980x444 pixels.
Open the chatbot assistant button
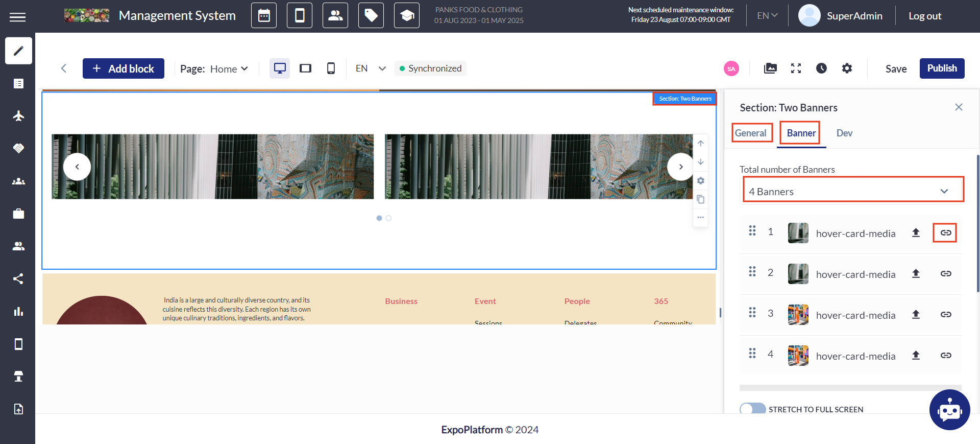click(x=949, y=410)
